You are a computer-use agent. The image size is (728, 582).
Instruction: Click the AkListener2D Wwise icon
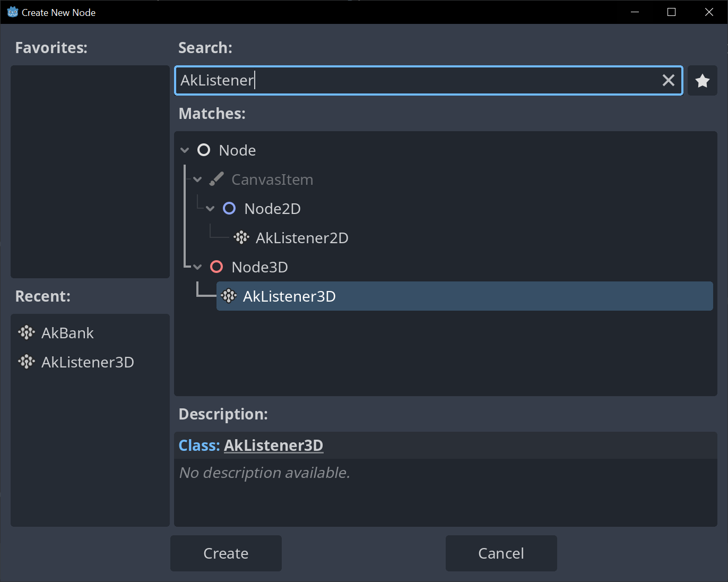[x=241, y=237]
